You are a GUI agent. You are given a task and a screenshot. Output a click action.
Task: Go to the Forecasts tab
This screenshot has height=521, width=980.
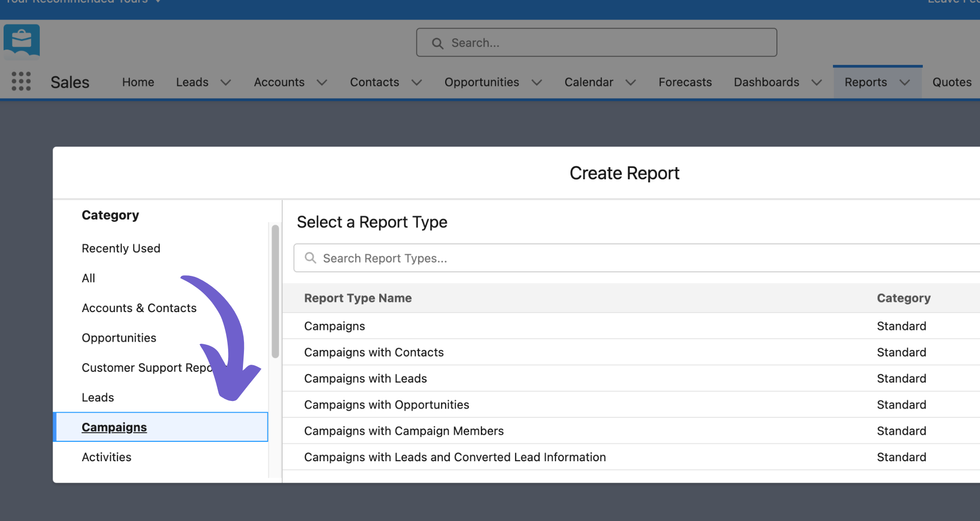pos(685,82)
